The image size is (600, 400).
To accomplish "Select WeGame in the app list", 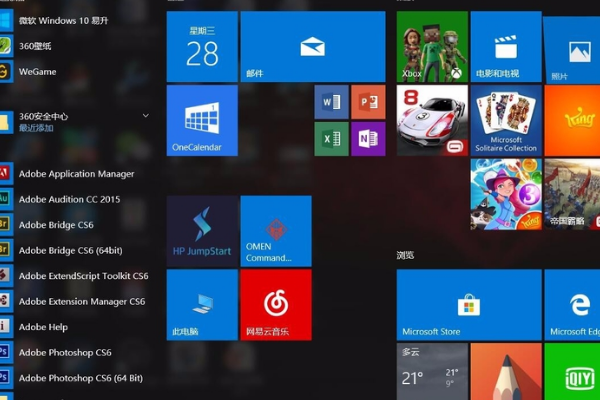I will [x=37, y=71].
